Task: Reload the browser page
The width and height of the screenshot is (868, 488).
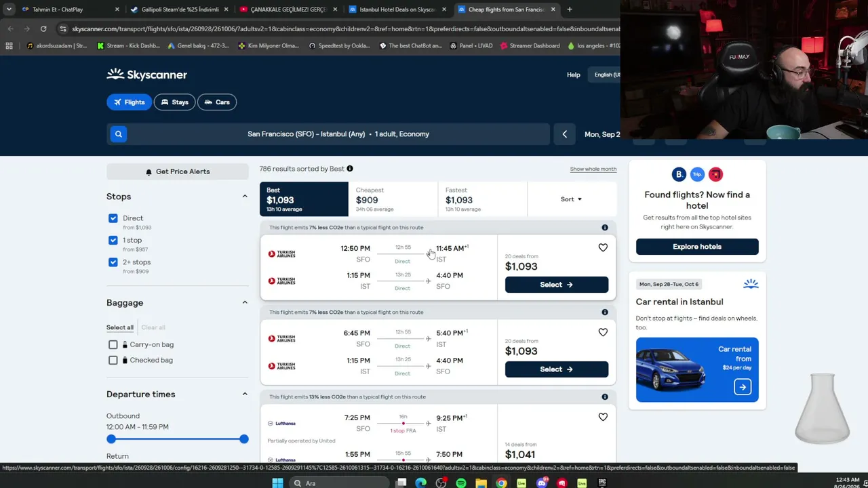Action: tap(43, 28)
